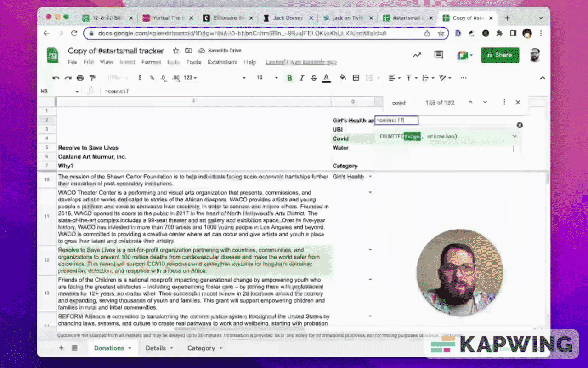Open the Google account avatar
The height and width of the screenshot is (368, 588).
[x=535, y=55]
